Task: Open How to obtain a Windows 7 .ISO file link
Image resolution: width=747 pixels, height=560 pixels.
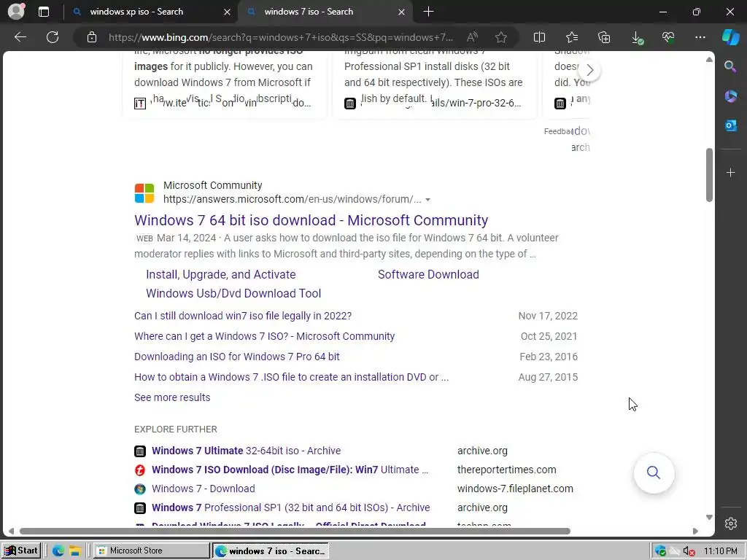Action: tap(292, 377)
